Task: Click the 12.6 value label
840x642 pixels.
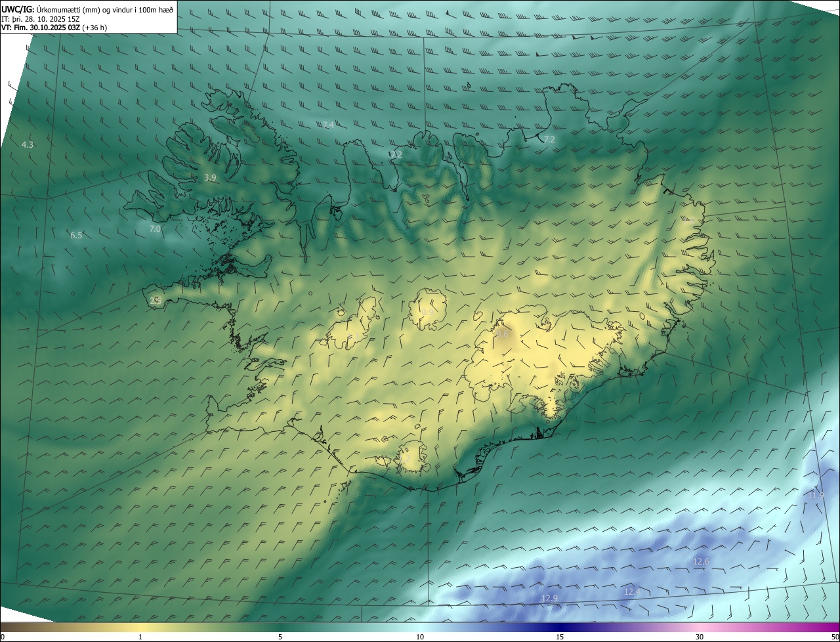Action: tap(701, 561)
